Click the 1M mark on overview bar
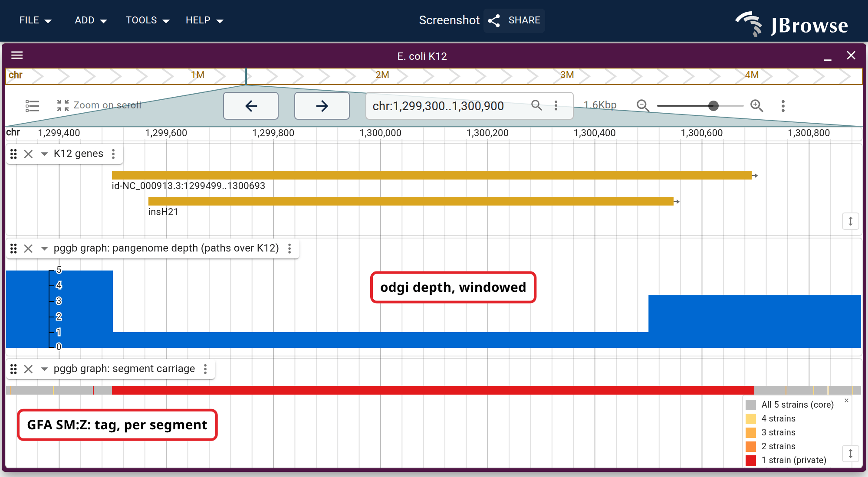Viewport: 868px width, 477px height. click(x=197, y=75)
